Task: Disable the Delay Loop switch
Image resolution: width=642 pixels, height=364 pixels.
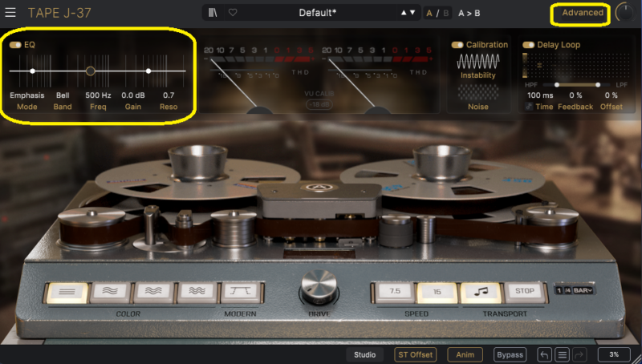Action: [x=529, y=45]
